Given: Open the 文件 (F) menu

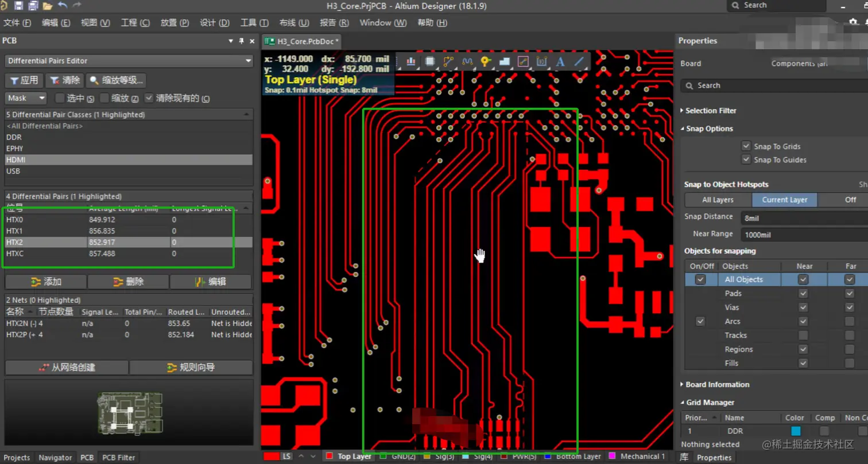Looking at the screenshot, I should [x=17, y=23].
